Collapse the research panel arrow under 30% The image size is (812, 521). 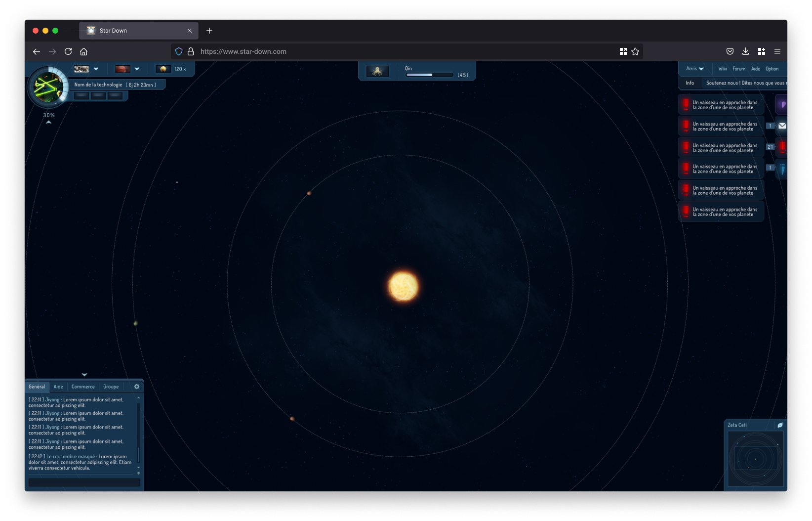click(48, 122)
